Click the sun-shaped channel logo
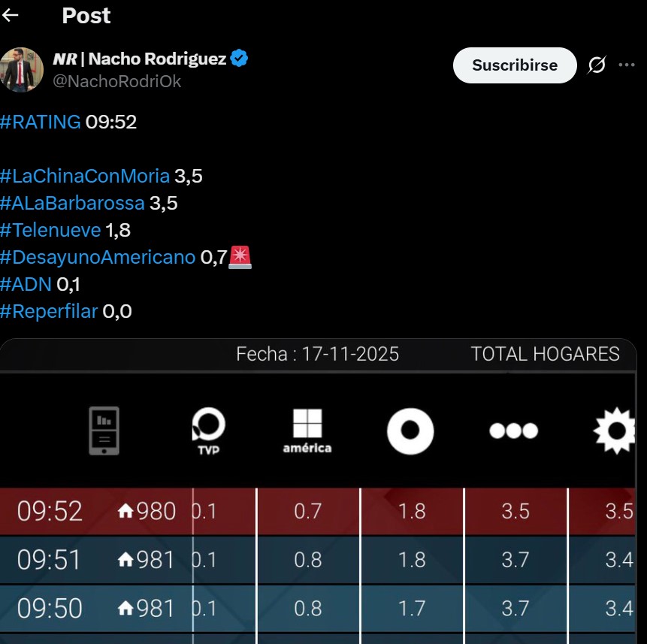The image size is (647, 644). (x=615, y=431)
